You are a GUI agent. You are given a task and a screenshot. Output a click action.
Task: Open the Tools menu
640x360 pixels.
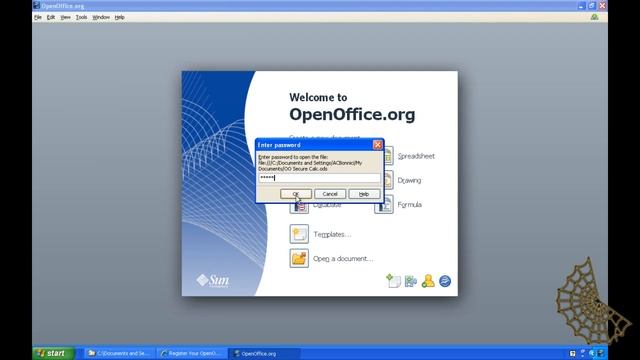[81, 17]
